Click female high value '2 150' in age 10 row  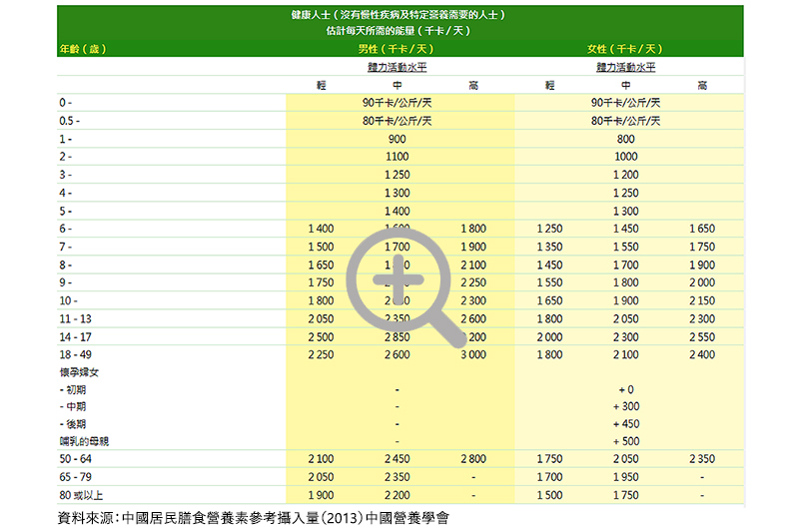click(702, 300)
